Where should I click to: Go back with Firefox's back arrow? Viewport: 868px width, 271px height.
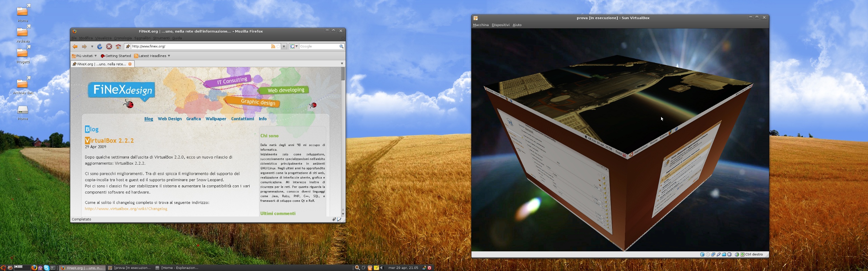coord(75,46)
